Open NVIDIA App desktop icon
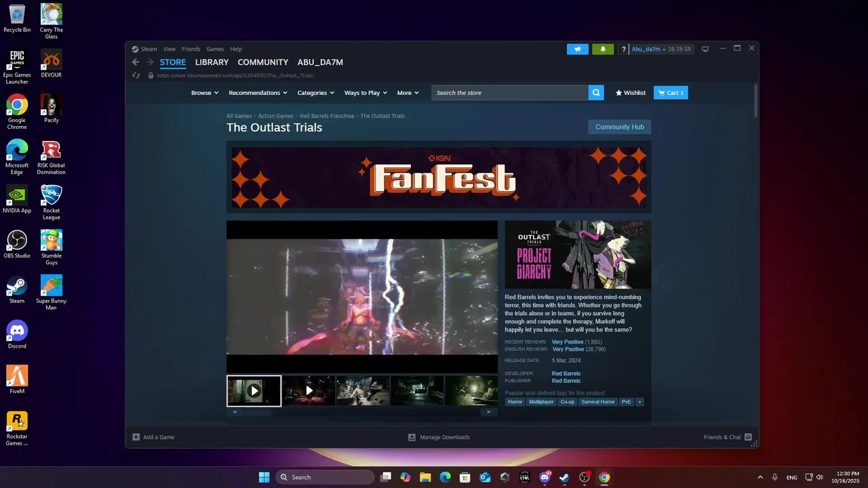 click(x=17, y=199)
